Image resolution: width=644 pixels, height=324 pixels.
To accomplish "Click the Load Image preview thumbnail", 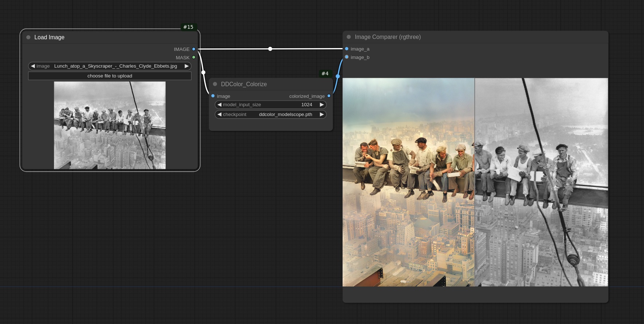I will coord(110,125).
